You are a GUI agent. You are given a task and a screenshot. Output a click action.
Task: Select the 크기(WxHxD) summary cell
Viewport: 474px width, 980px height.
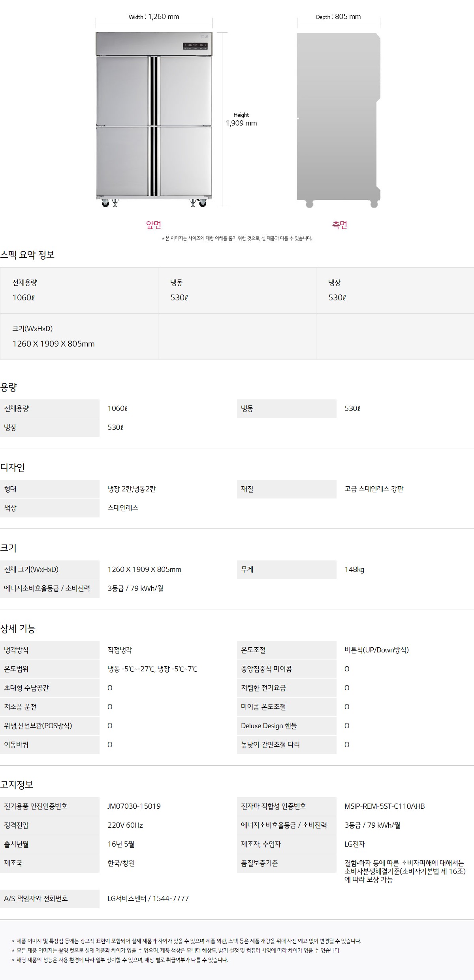coord(79,336)
